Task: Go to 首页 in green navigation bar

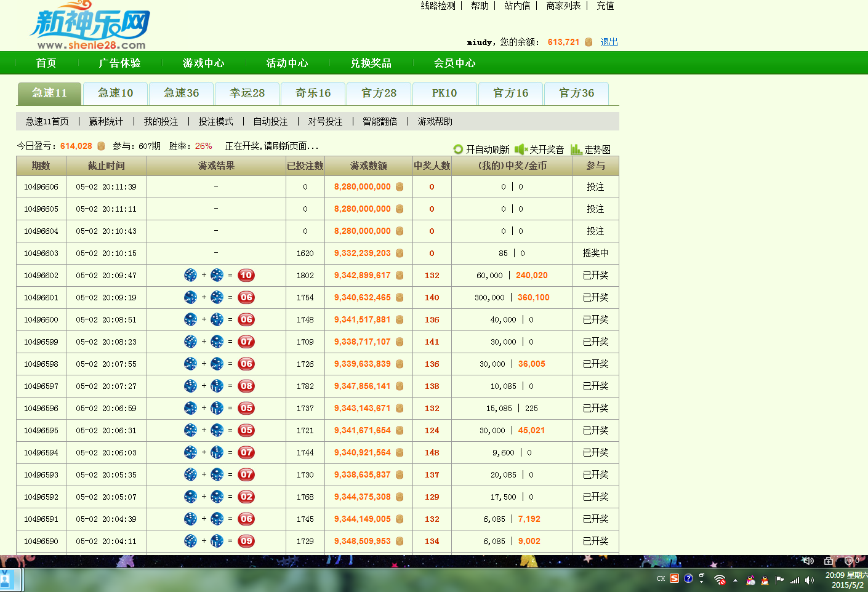Action: (x=46, y=63)
